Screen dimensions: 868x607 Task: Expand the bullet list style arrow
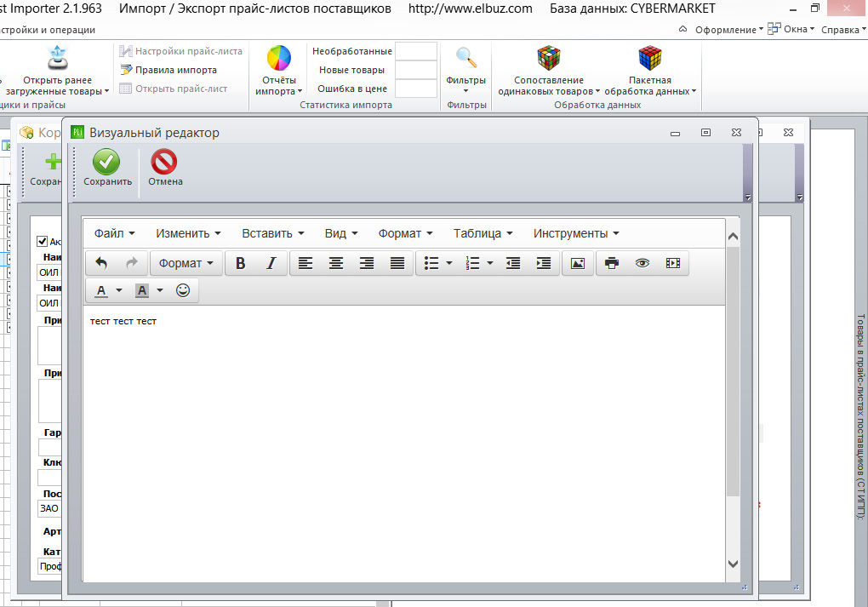click(x=449, y=263)
